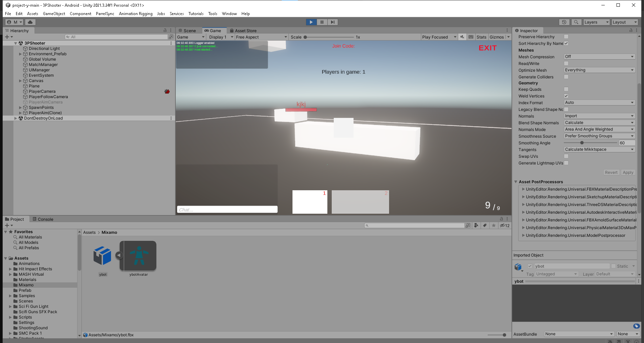Enable Generate Lightmap UVs
Screen dimensions: 644x343
(x=566, y=163)
